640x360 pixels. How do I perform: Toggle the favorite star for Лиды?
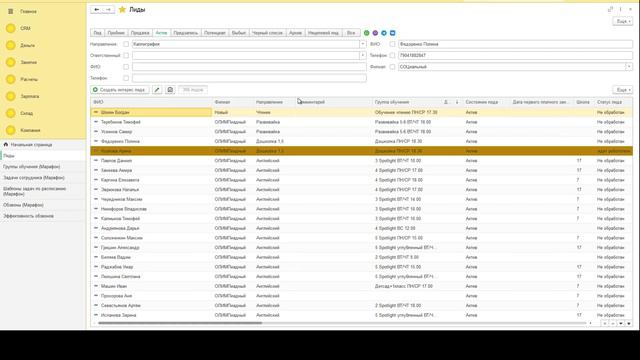tap(122, 9)
